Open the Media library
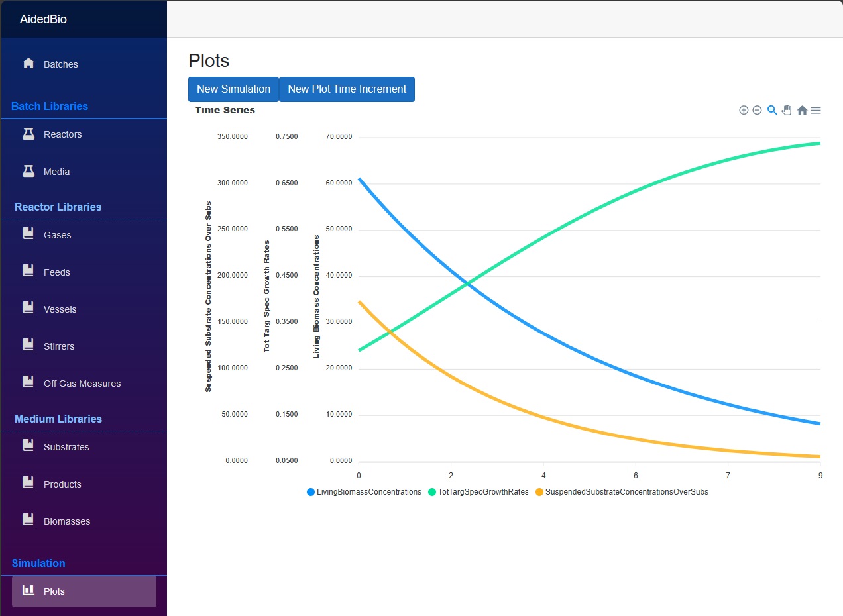This screenshot has width=843, height=616. [84, 172]
